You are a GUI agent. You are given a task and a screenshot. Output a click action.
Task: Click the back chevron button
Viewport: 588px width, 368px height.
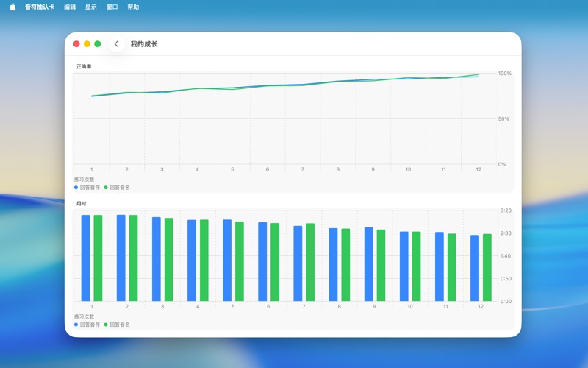(x=116, y=44)
